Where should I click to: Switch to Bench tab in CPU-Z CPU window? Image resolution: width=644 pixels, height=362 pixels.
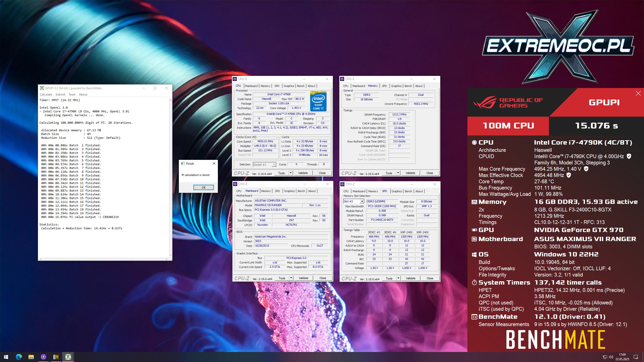coord(301,86)
